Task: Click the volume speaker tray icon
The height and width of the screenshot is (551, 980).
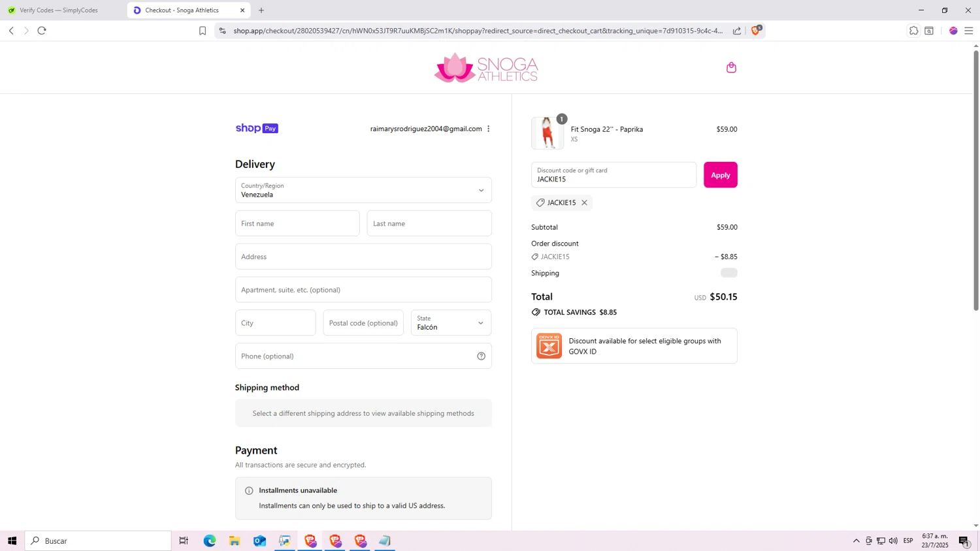Action: 893,541
